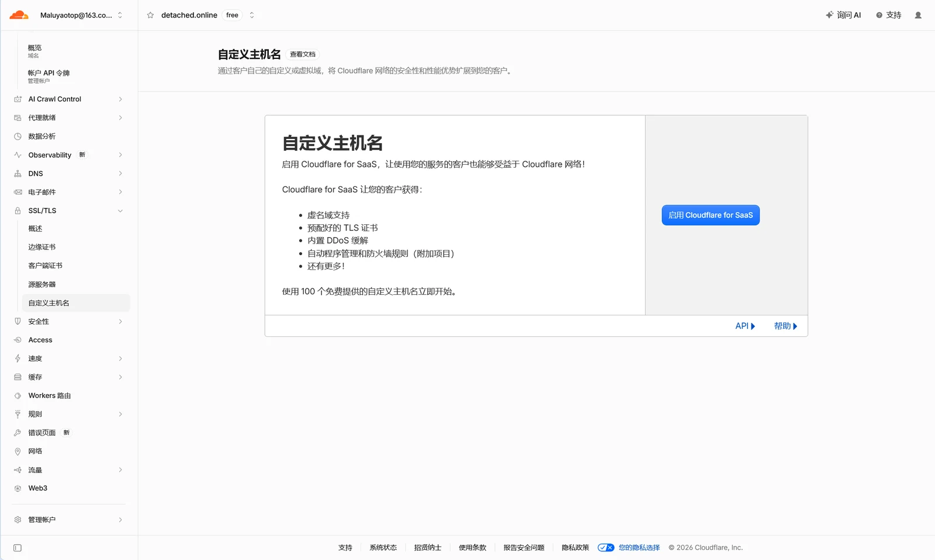The height and width of the screenshot is (560, 935).
Task: Click the Access sidebar icon
Action: pyautogui.click(x=18, y=340)
